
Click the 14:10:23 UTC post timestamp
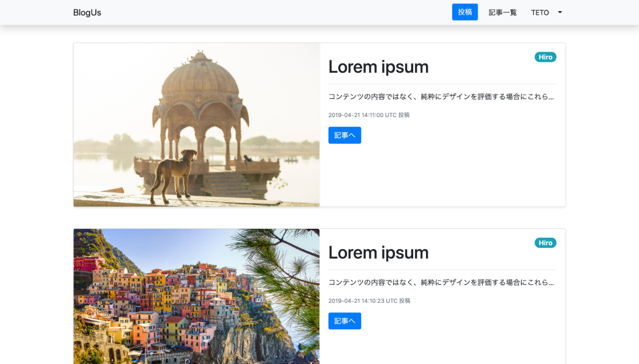point(369,301)
